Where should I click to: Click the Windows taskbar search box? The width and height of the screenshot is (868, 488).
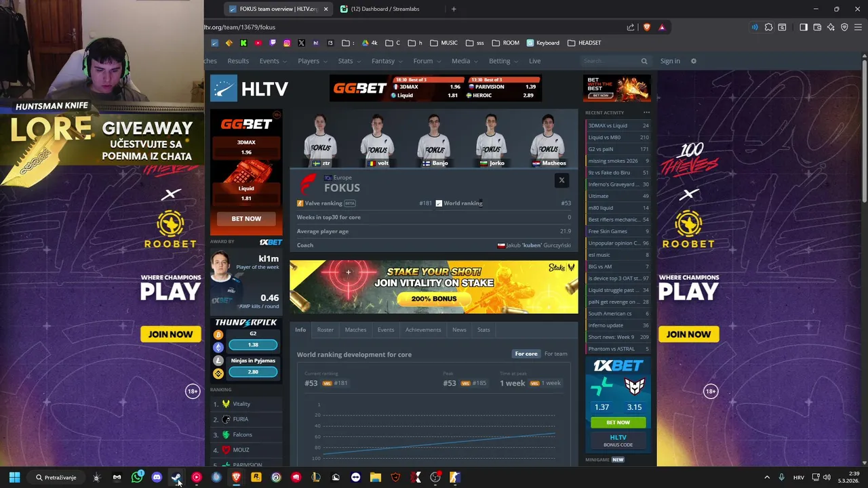[56, 477]
